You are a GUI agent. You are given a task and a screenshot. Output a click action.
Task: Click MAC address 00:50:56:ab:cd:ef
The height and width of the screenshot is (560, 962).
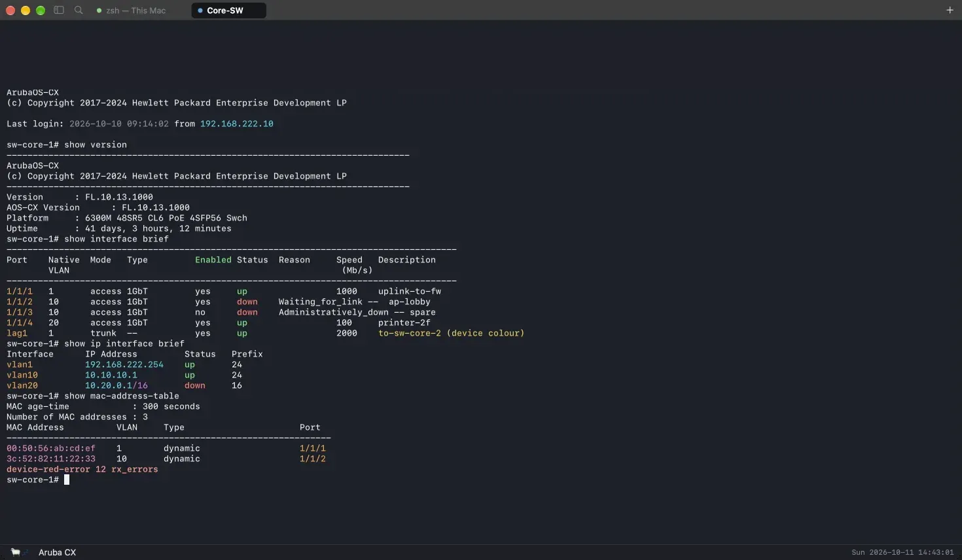pos(51,448)
